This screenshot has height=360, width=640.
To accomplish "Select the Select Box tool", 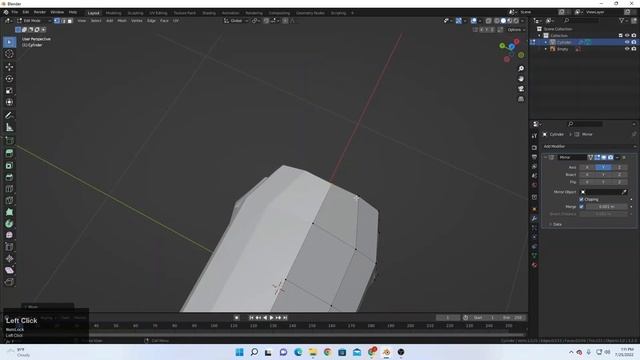I will (9, 42).
